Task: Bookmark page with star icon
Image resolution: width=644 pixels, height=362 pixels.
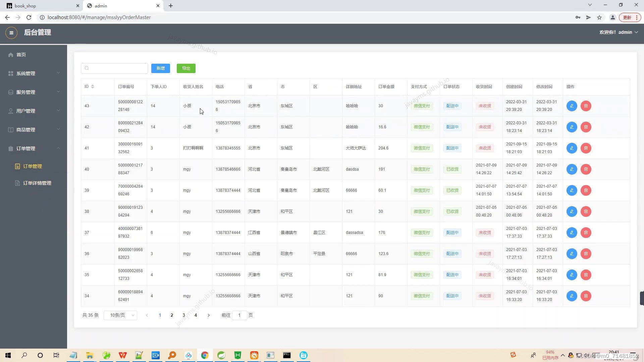Action: click(x=599, y=17)
